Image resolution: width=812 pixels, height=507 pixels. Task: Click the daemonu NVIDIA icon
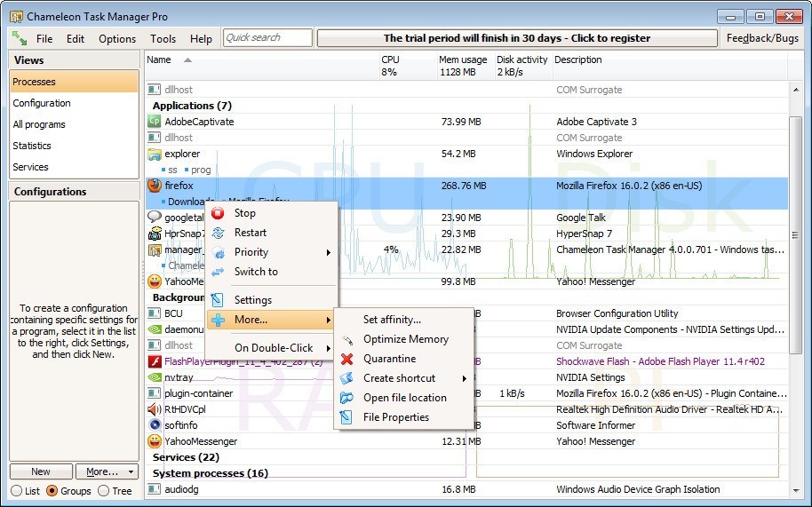click(x=155, y=329)
